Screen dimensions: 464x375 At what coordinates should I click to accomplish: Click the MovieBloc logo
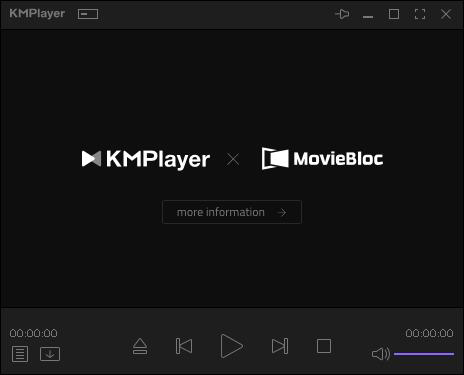point(322,159)
